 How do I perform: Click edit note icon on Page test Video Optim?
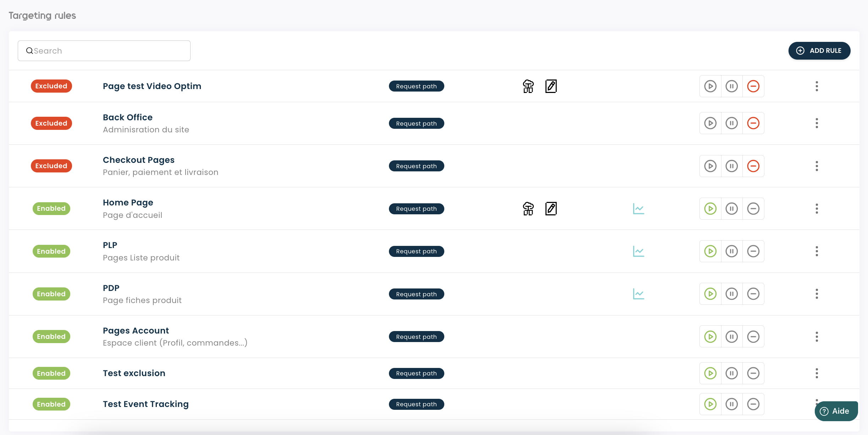[551, 86]
